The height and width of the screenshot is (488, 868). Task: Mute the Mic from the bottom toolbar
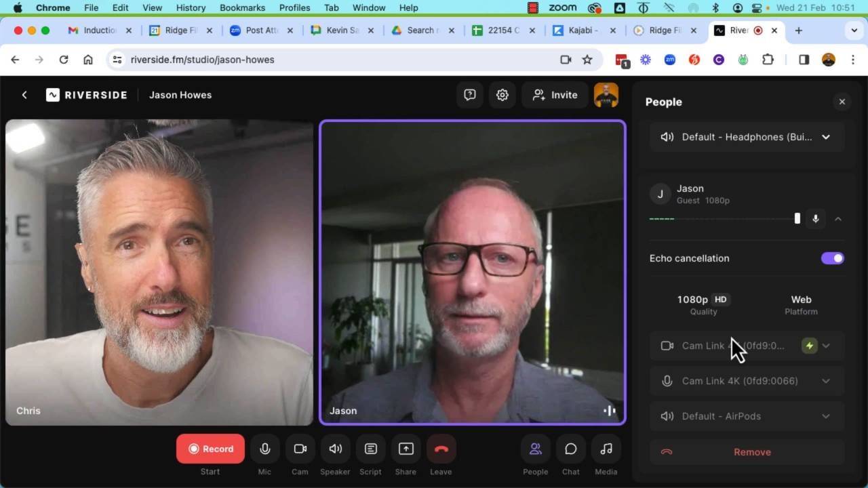(x=264, y=448)
